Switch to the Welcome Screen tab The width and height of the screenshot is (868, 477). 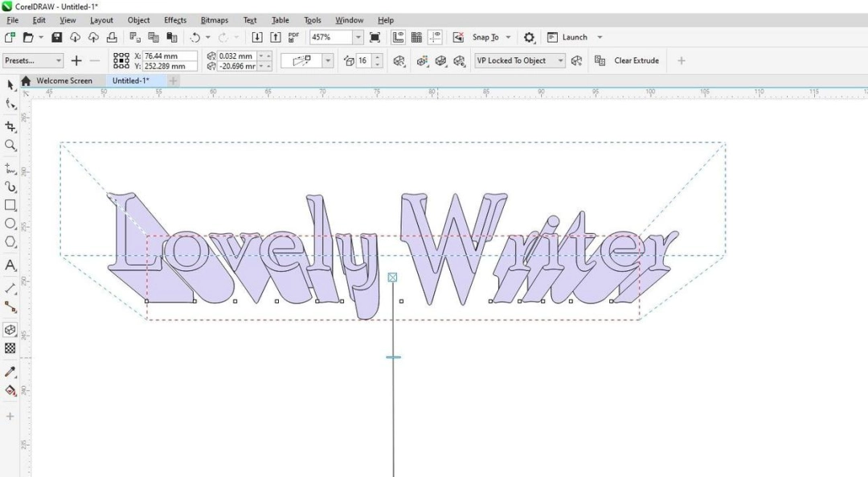coord(64,80)
